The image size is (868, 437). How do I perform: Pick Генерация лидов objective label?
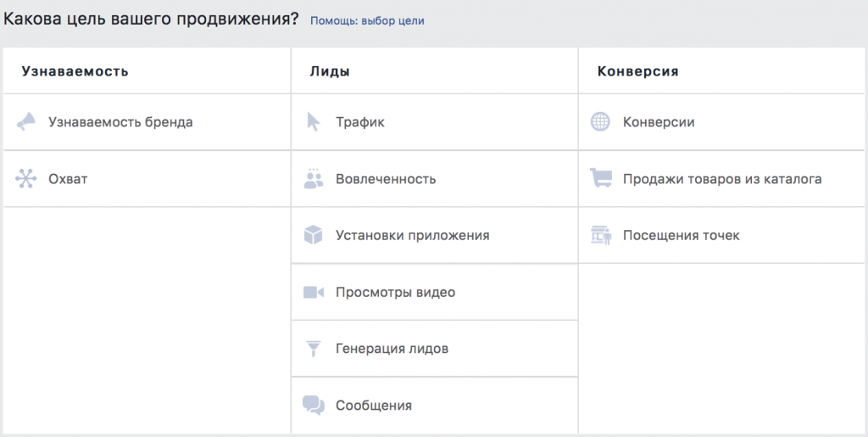[x=392, y=349]
